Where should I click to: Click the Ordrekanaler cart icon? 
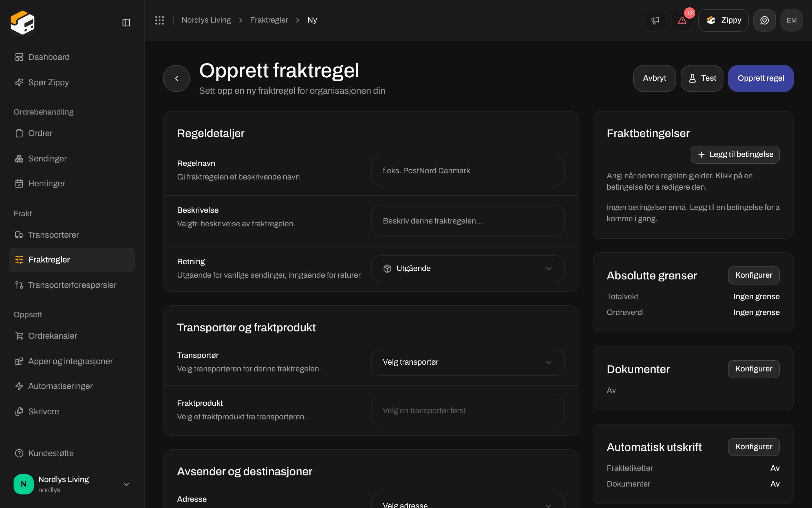[19, 336]
